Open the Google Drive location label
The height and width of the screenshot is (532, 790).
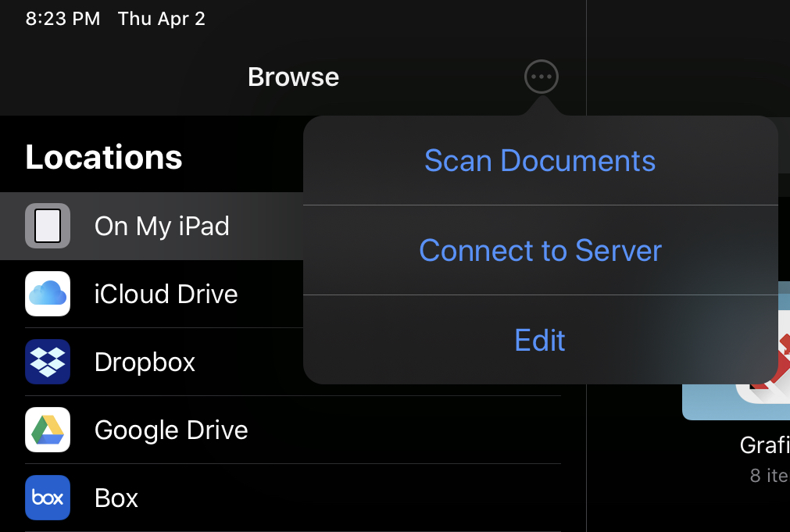(x=171, y=430)
